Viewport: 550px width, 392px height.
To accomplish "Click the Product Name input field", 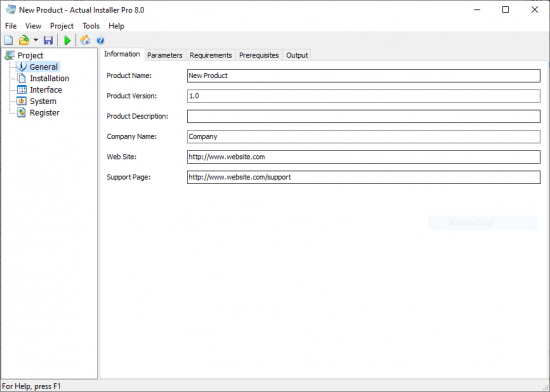I will pos(364,76).
